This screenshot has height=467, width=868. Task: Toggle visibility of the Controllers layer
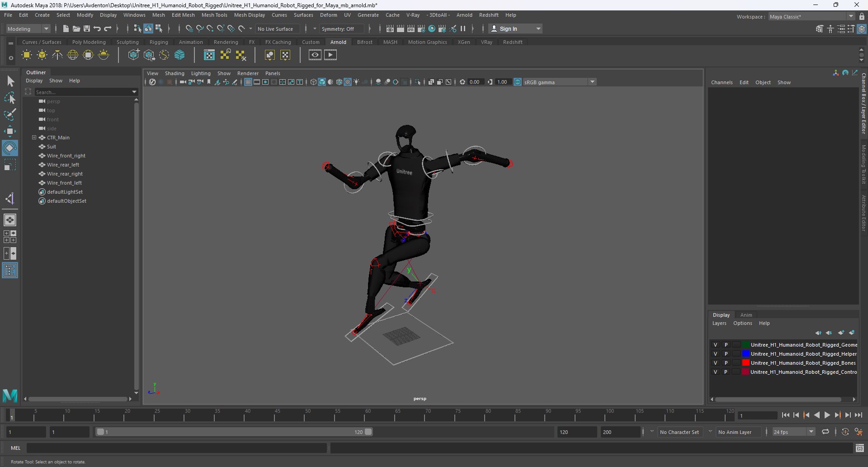click(715, 372)
